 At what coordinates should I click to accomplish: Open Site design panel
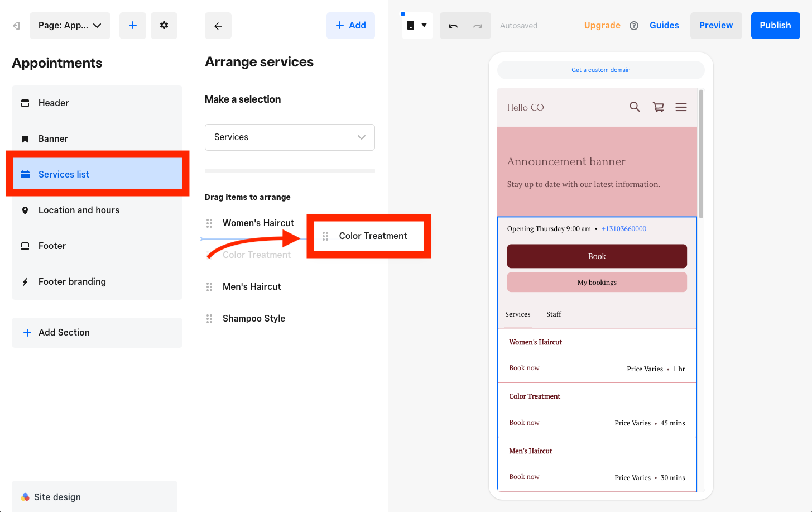click(x=95, y=496)
